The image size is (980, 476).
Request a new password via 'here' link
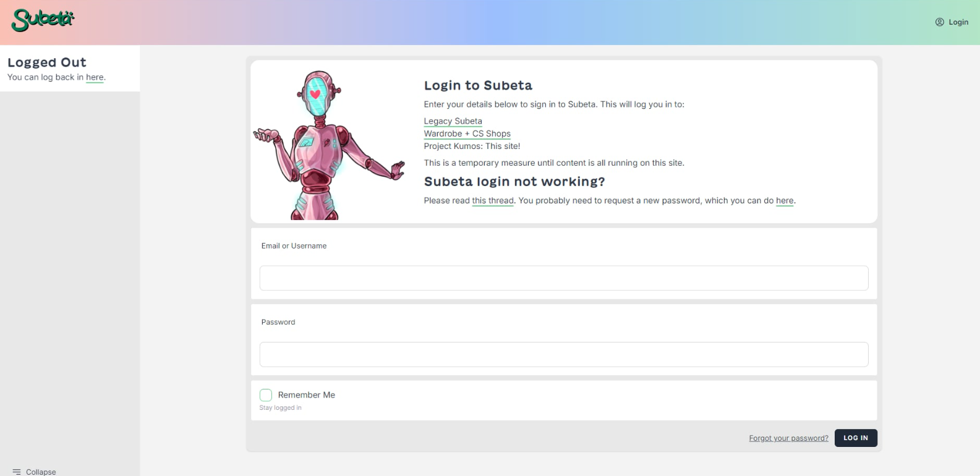coord(785,200)
